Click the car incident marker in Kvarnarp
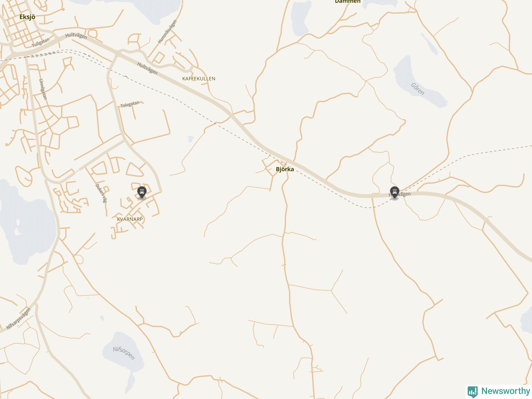 (142, 192)
